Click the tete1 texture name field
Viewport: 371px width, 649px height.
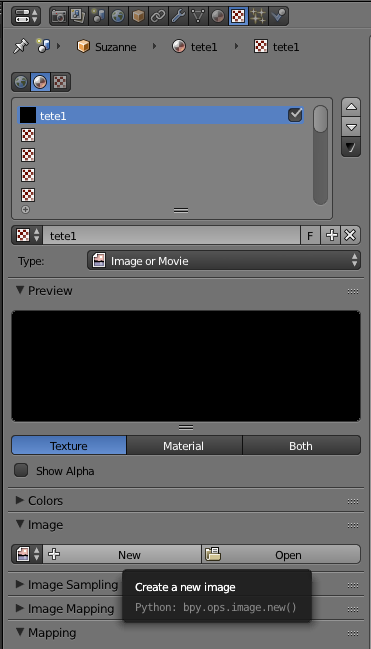[171, 236]
